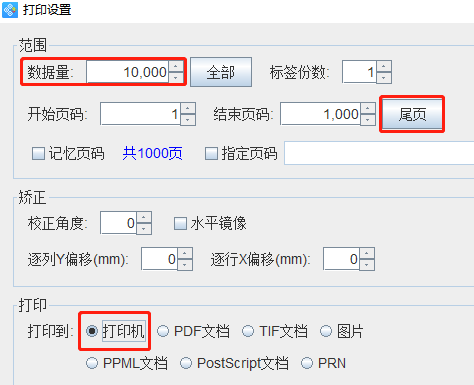Increase 结束页码 with up arrow
Image resolution: width=474 pixels, height=385 pixels.
[x=368, y=108]
